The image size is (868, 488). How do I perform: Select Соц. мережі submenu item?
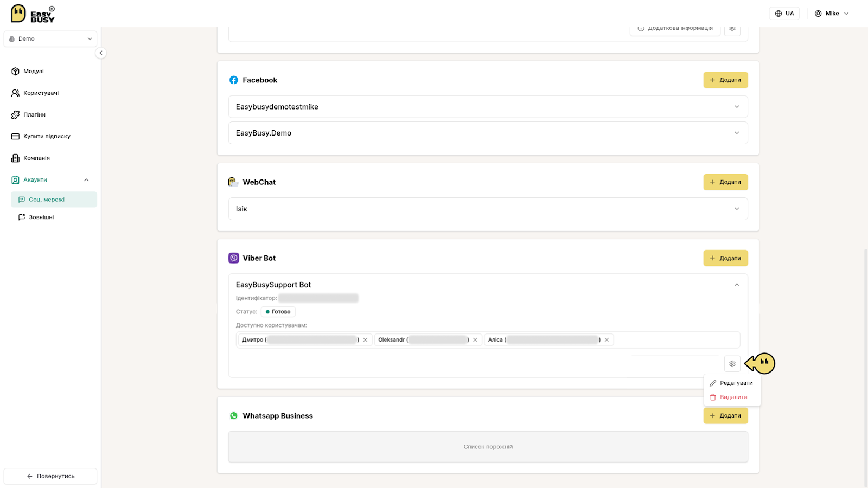[x=54, y=200]
